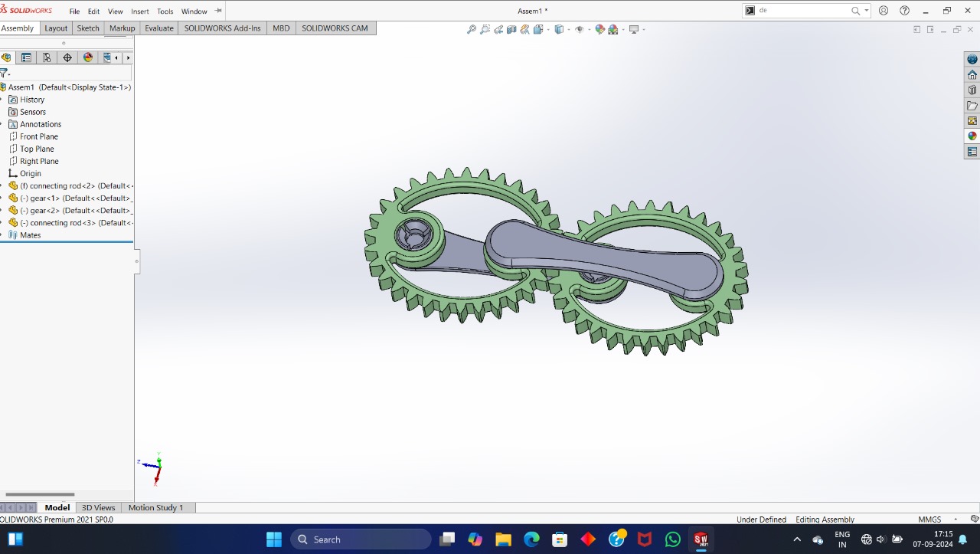Click the Zoom to Fit icon
The height and width of the screenshot is (554, 980).
[x=472, y=29]
